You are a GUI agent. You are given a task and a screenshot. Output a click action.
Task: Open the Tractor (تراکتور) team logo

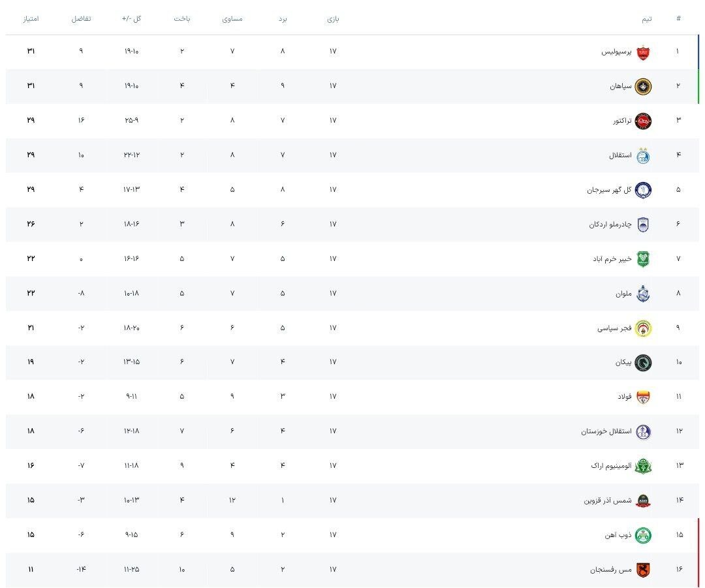pos(643,121)
